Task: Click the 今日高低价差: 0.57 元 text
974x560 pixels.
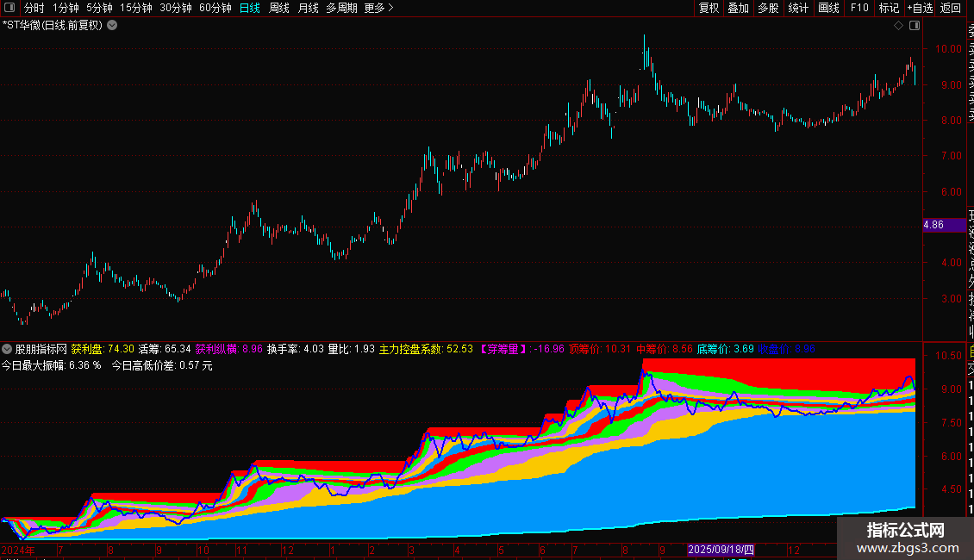Action: tap(162, 365)
